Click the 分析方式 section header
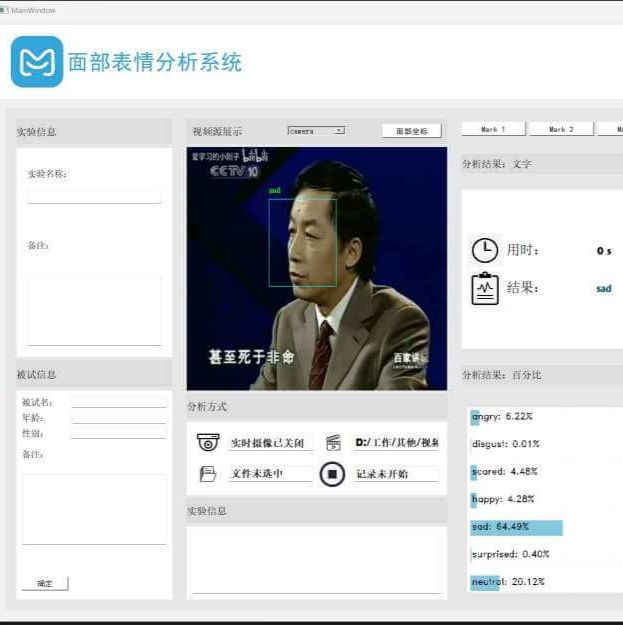The height and width of the screenshot is (625, 623). pos(207,407)
